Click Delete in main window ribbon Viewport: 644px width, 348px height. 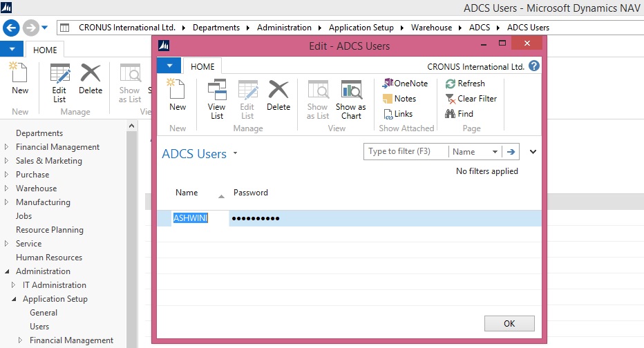click(91, 79)
